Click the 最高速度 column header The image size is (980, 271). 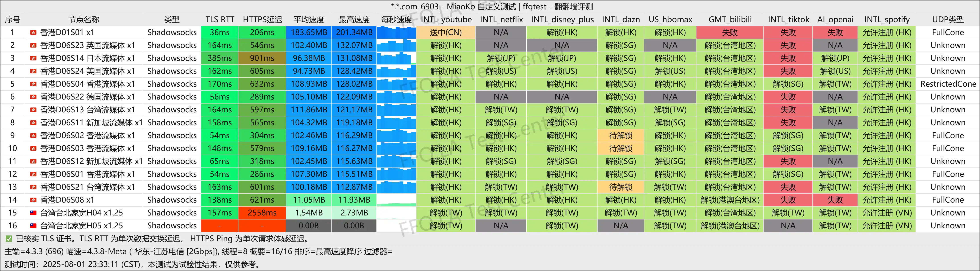(x=354, y=19)
